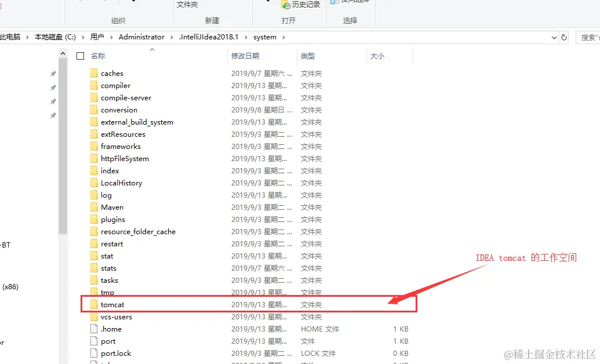Image resolution: width=600 pixels, height=364 pixels.
Task: Click extResources folder icon
Action: [x=94, y=134]
